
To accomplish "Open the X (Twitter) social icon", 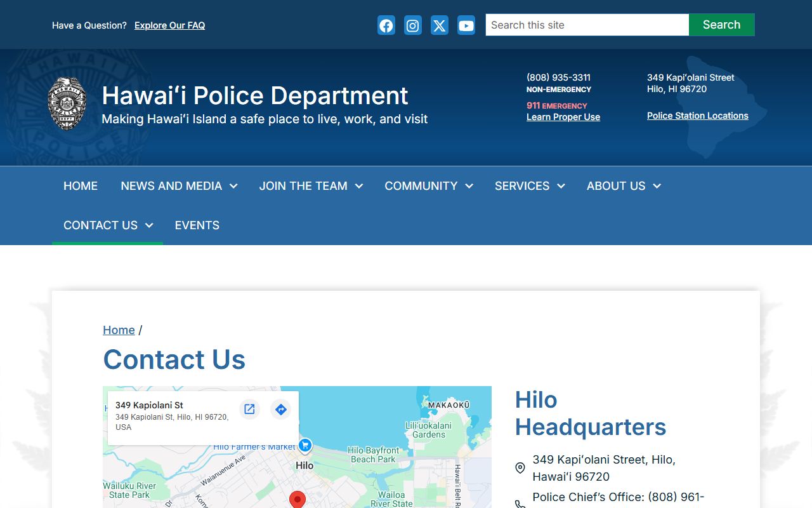I will click(440, 25).
